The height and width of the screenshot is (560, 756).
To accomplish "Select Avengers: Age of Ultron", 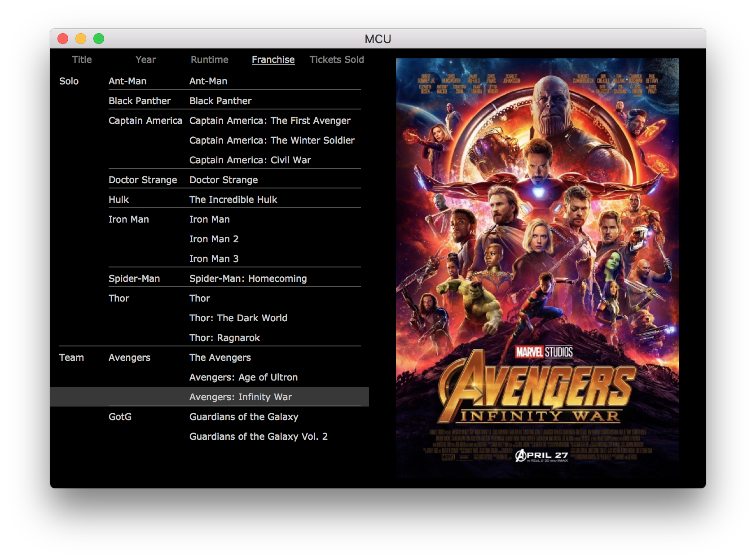I will (243, 377).
